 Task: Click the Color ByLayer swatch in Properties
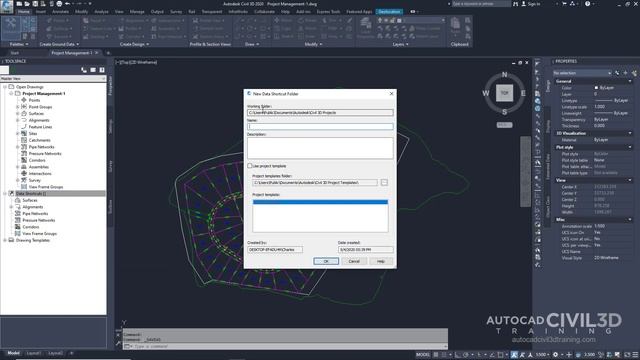point(596,88)
